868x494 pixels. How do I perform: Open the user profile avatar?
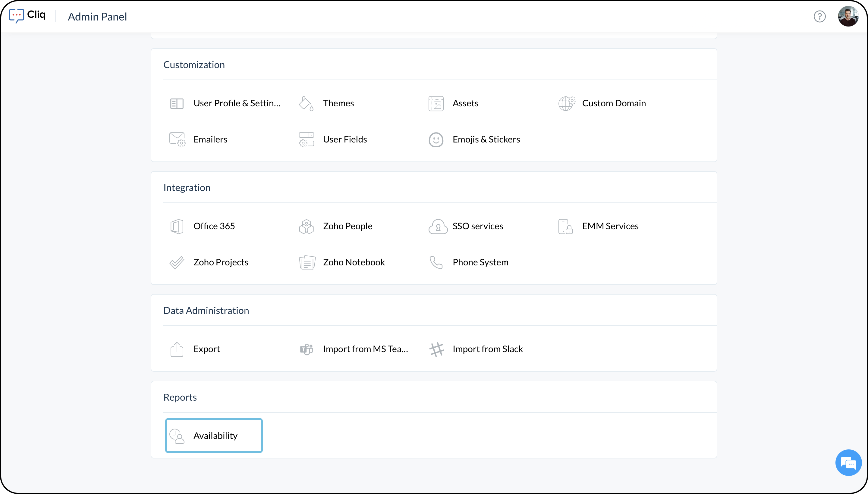848,16
